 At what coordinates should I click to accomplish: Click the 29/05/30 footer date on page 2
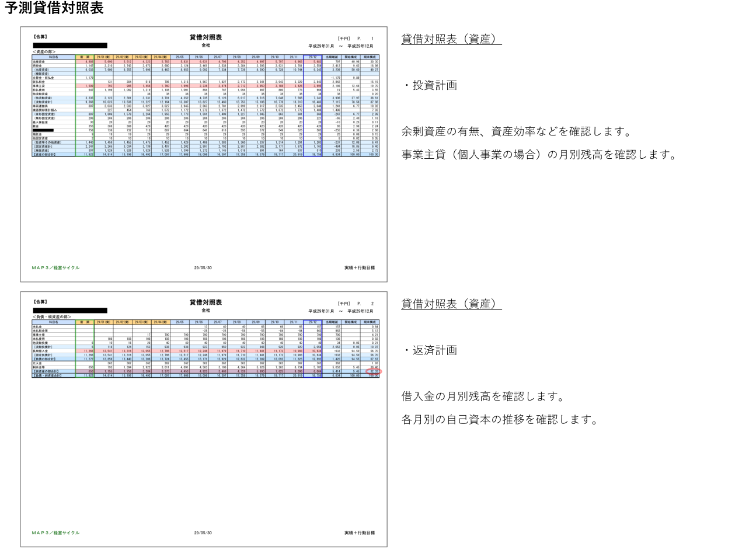click(x=203, y=533)
